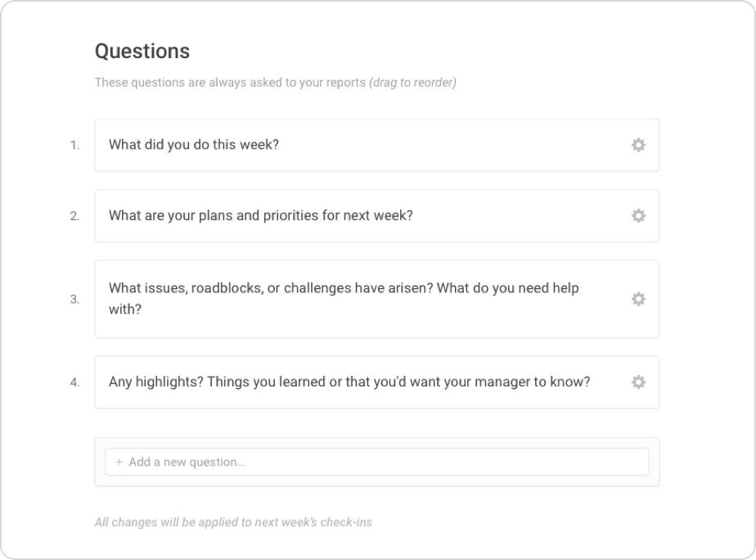
Task: Click the gear icon beside the 'Any highlights?' question
Action: coord(638,382)
